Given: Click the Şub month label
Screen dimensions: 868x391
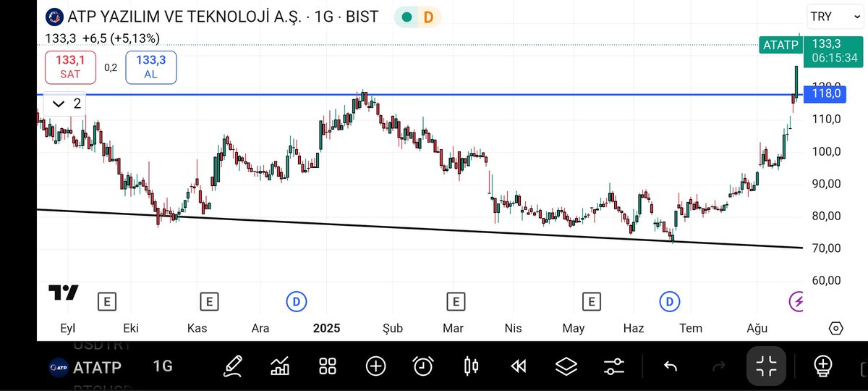Looking at the screenshot, I should click(392, 329).
